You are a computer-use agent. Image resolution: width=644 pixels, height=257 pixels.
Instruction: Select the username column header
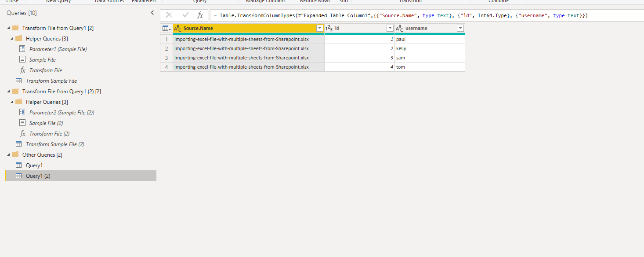pos(430,28)
